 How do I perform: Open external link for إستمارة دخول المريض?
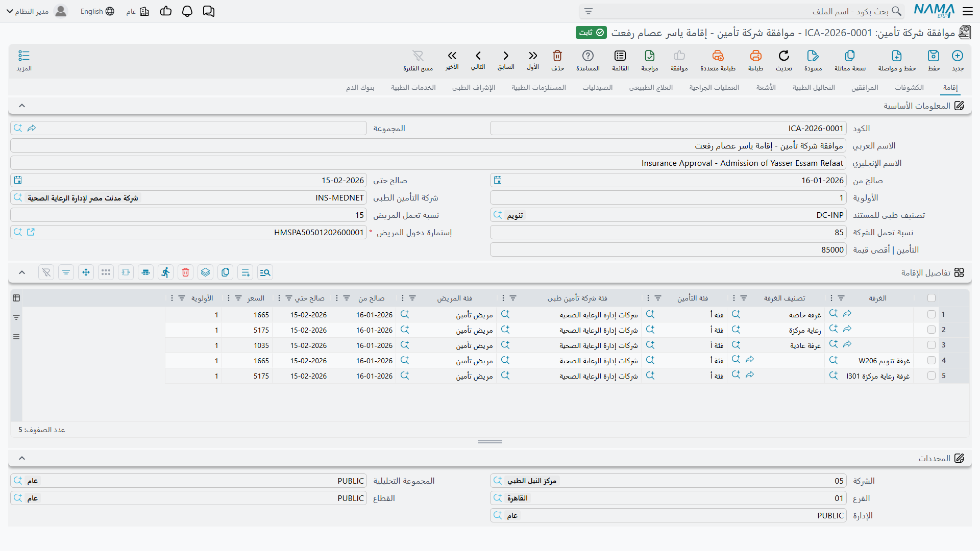pyautogui.click(x=31, y=232)
